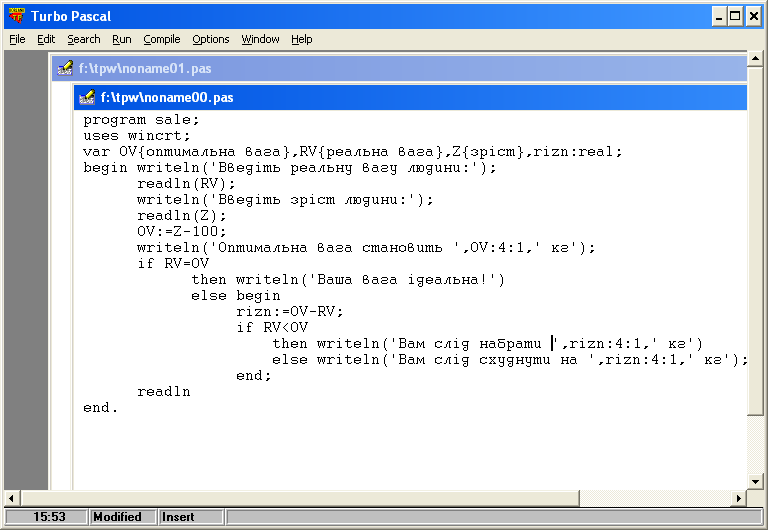The width and height of the screenshot is (768, 530).
Task: Place cursor on 'rizn:=OV-RV;' line
Action: pyautogui.click(x=289, y=312)
